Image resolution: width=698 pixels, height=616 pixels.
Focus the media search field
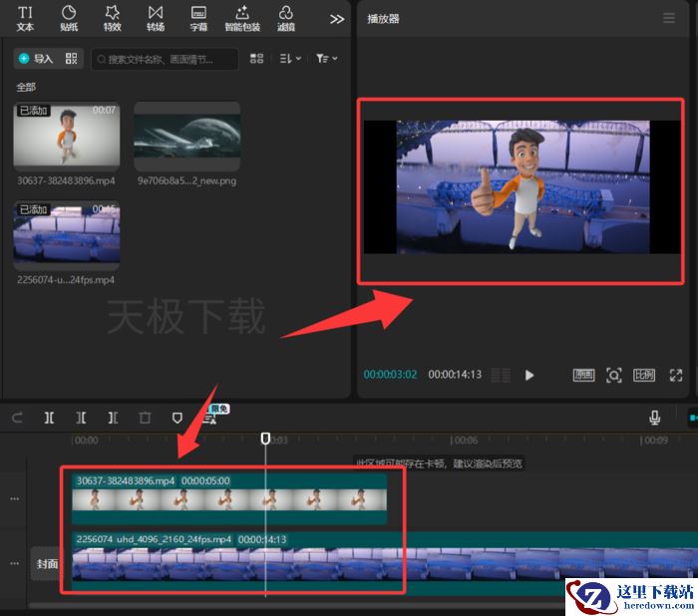165,59
